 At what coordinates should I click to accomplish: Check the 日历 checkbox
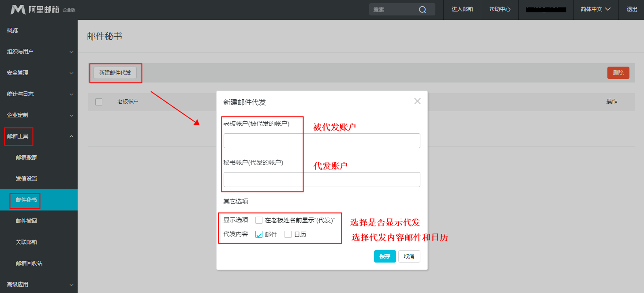pyautogui.click(x=288, y=234)
